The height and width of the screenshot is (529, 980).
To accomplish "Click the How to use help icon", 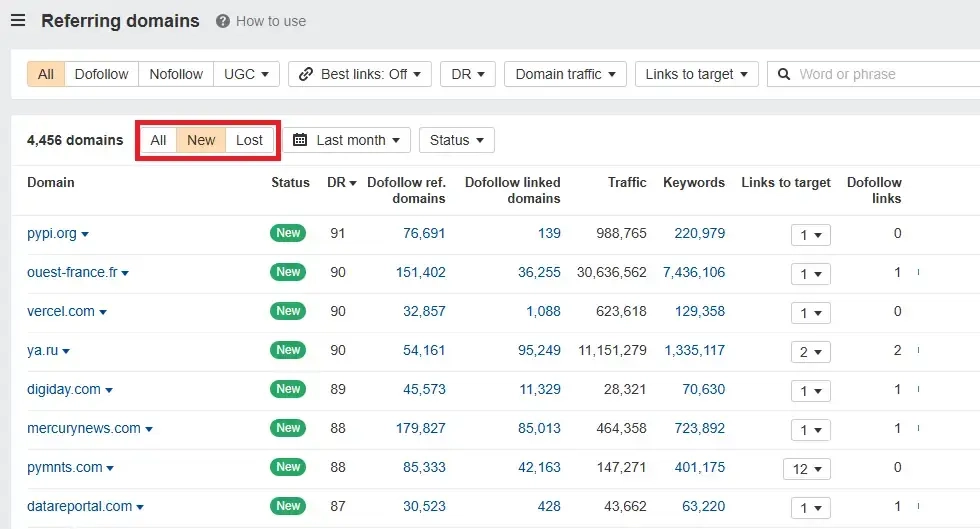I will pos(223,21).
